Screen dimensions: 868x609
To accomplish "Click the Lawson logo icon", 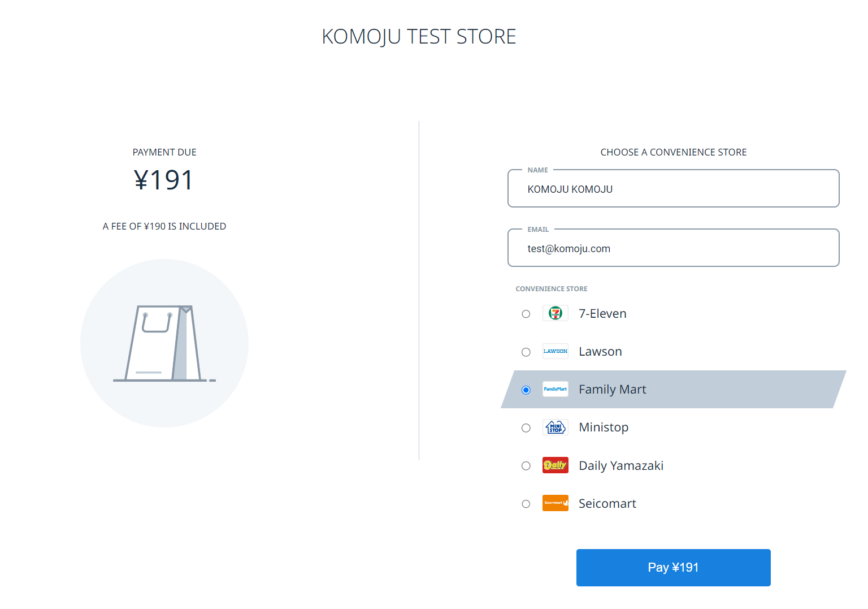I will pos(555,351).
